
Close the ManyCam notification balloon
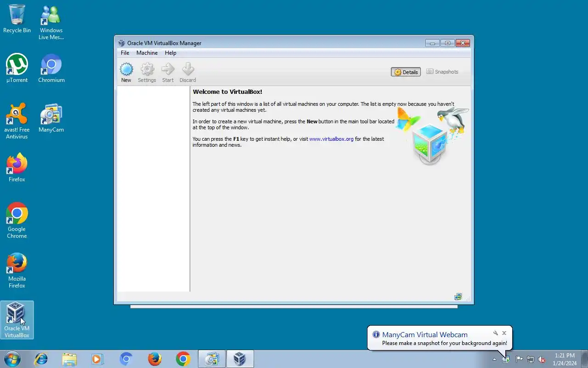click(504, 333)
